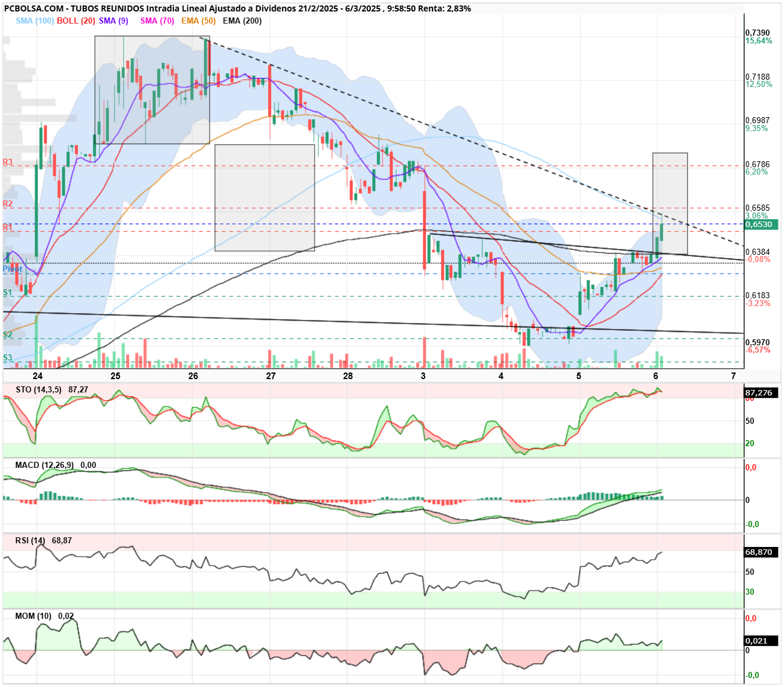Select the S2 support level label

pos(8,335)
